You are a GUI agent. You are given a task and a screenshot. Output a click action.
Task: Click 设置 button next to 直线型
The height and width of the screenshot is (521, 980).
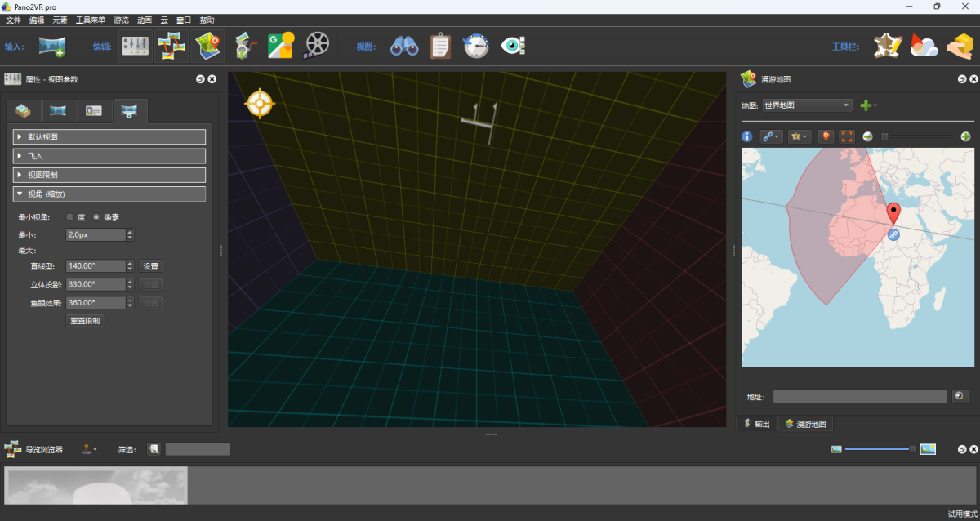coord(150,266)
